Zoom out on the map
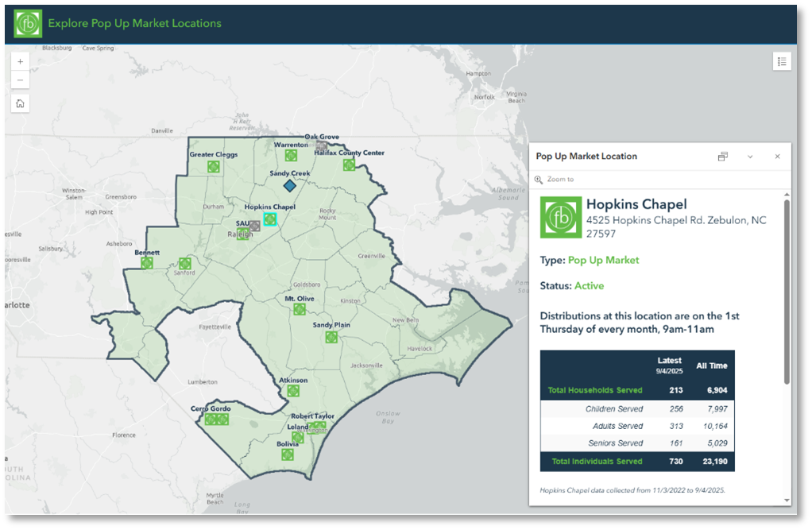 20,79
